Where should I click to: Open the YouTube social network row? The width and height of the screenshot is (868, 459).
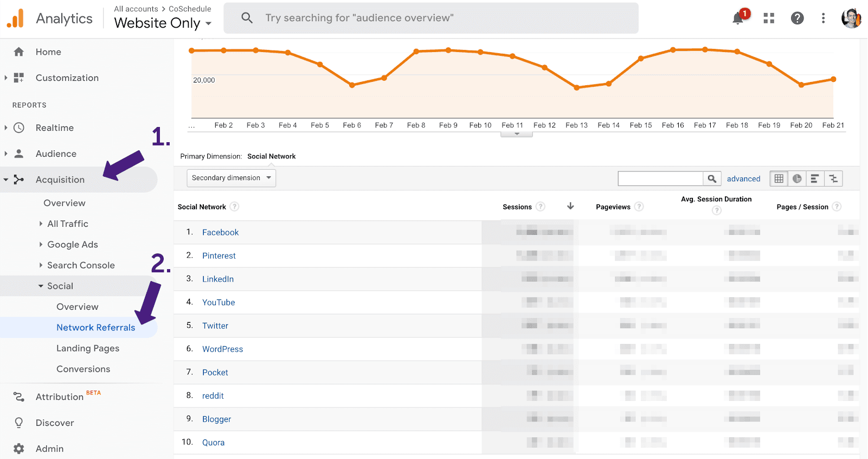(218, 302)
